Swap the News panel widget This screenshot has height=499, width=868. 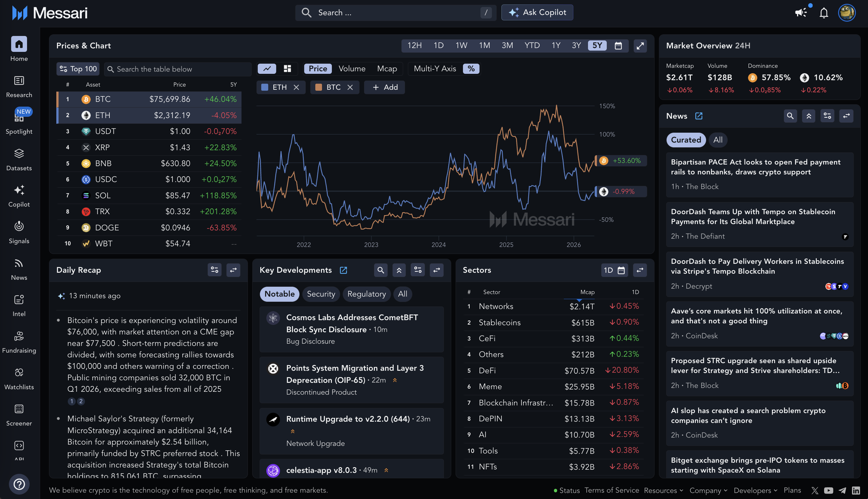pyautogui.click(x=846, y=116)
